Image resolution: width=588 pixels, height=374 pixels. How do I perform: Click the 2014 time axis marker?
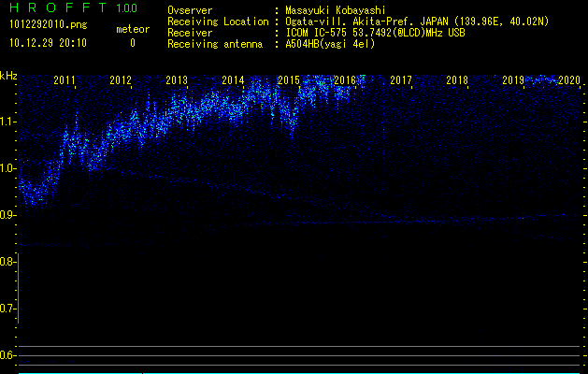coord(233,80)
